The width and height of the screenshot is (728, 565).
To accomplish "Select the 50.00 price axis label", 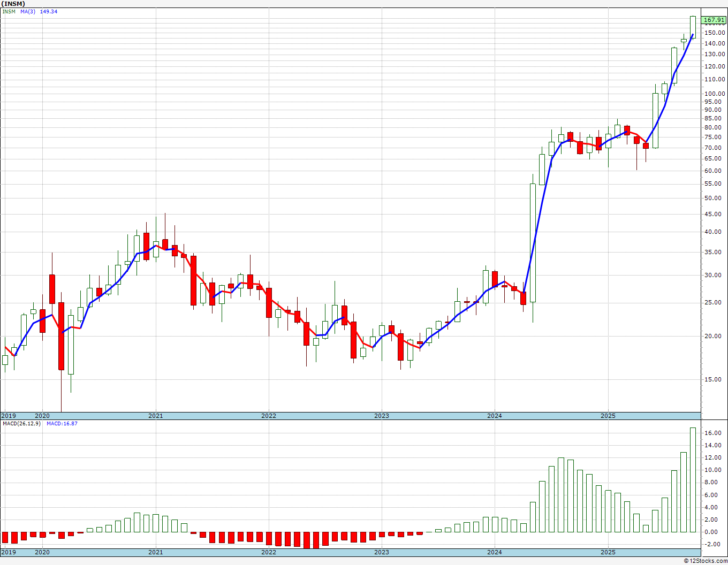I will [713, 198].
